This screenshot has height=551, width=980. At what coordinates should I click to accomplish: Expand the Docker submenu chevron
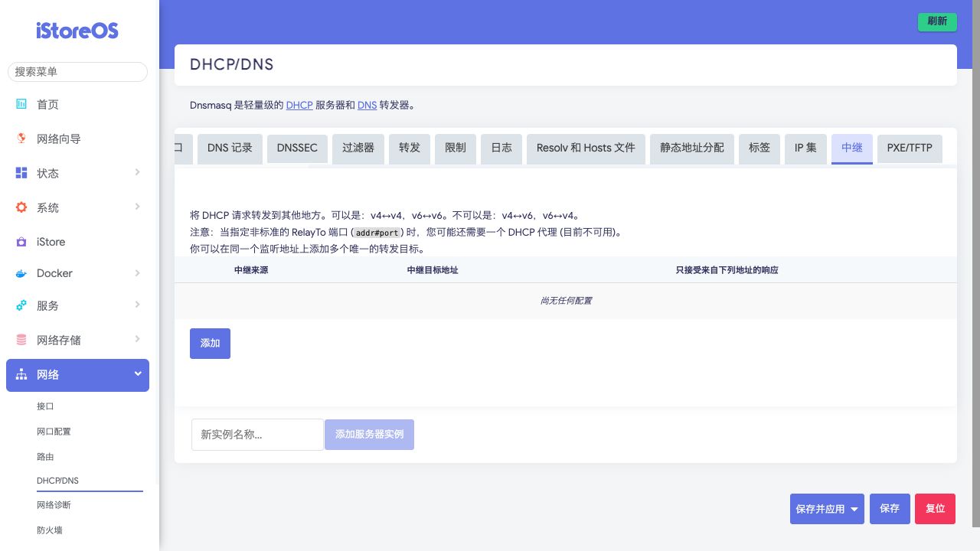(x=138, y=272)
